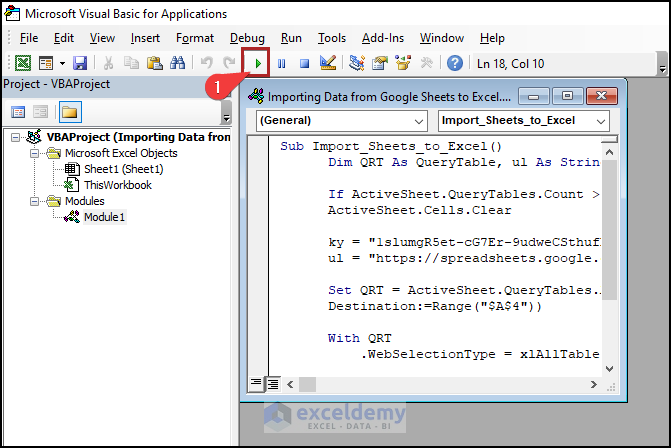Close the code module window
Image resolution: width=671 pixels, height=448 pixels.
pyautogui.click(x=602, y=96)
